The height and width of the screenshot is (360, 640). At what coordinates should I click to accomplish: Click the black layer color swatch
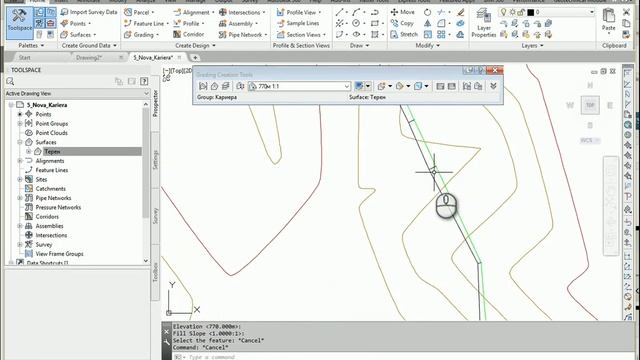pyautogui.click(x=531, y=13)
